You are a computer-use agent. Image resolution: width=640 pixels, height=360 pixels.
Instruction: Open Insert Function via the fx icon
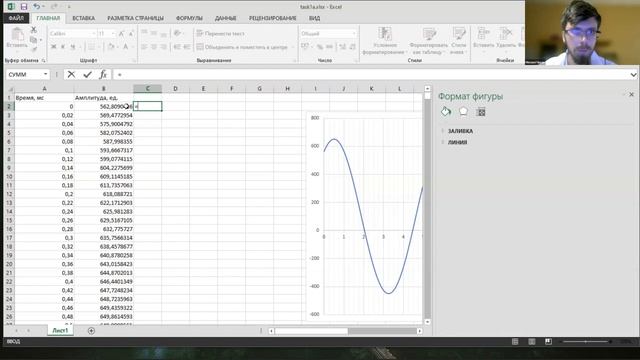pos(103,74)
